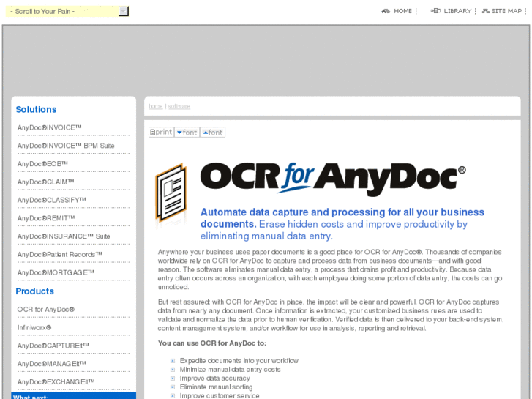Click the OCR for AnyDoc document icon
Screen dimensions: 532x399
pyautogui.click(x=171, y=193)
